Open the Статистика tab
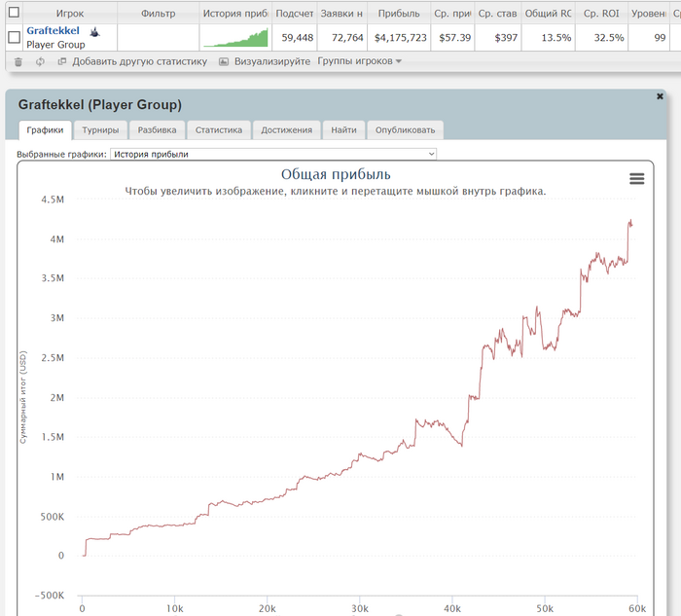Image resolution: width=681 pixels, height=616 pixels. pyautogui.click(x=219, y=129)
